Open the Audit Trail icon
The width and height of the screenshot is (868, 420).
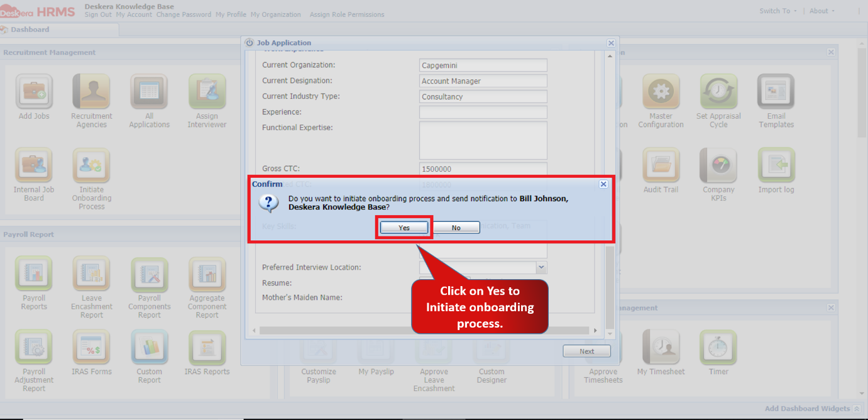661,165
